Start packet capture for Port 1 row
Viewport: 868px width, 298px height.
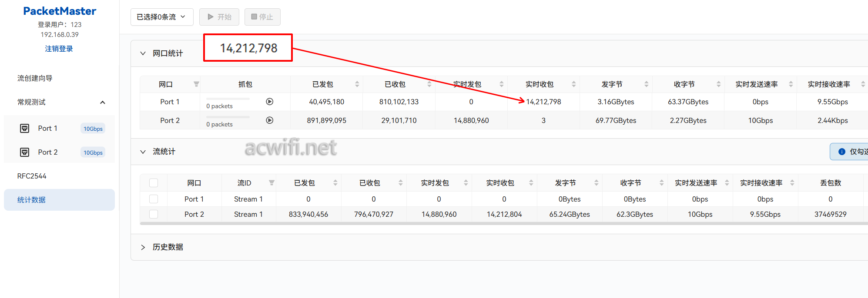[270, 102]
